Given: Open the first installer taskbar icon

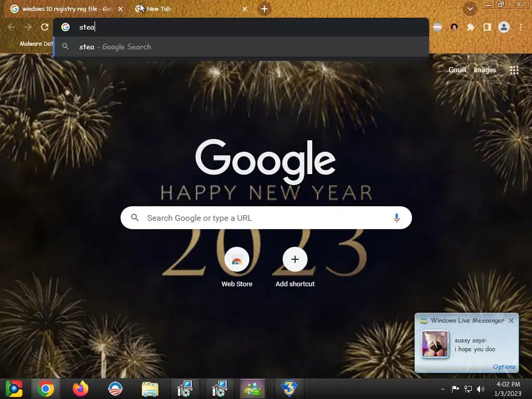Looking at the screenshot, I should click(185, 389).
